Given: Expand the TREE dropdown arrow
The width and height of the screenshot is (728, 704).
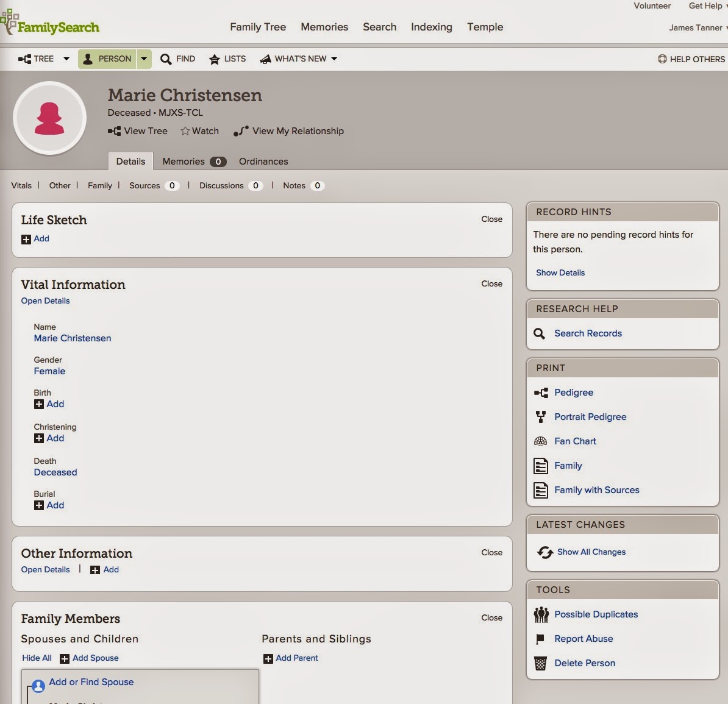Looking at the screenshot, I should [66, 59].
